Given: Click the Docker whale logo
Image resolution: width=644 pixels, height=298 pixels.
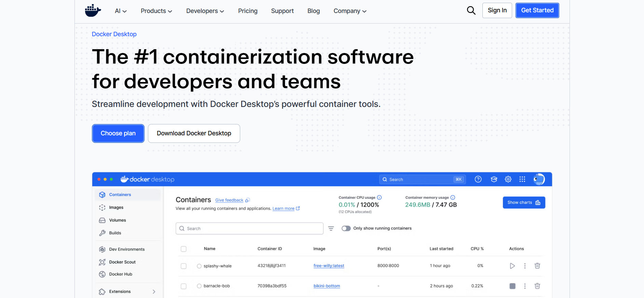Looking at the screenshot, I should pyautogui.click(x=93, y=11).
